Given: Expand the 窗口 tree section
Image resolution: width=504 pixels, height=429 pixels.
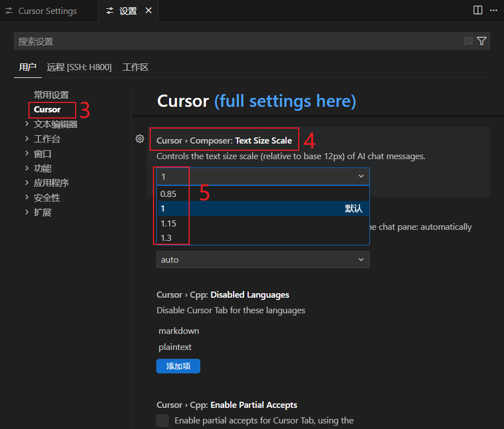Looking at the screenshot, I should point(27,154).
